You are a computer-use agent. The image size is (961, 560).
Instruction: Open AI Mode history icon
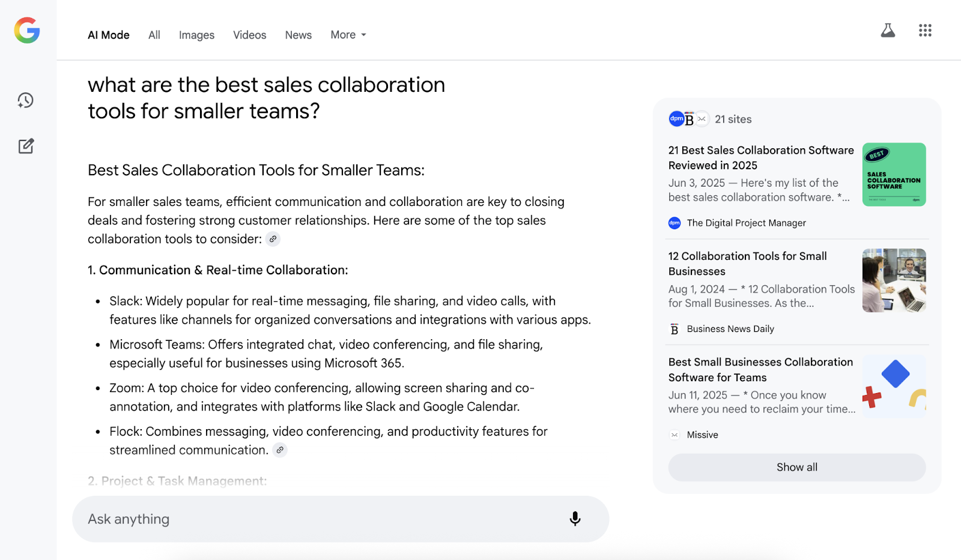point(26,100)
